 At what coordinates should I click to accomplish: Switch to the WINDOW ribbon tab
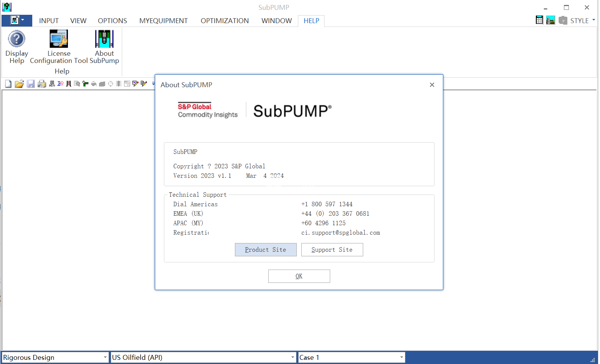277,21
